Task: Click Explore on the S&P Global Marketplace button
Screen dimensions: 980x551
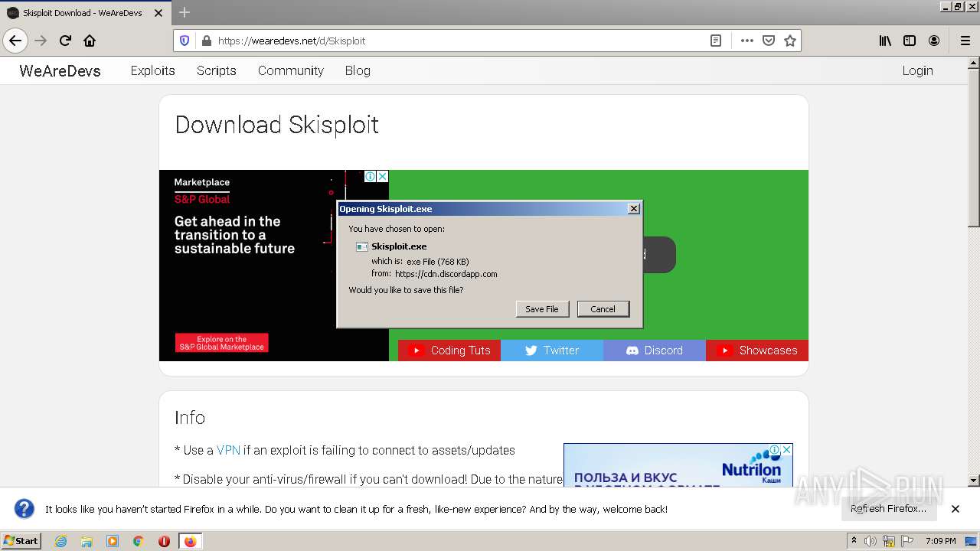Action: [x=221, y=343]
